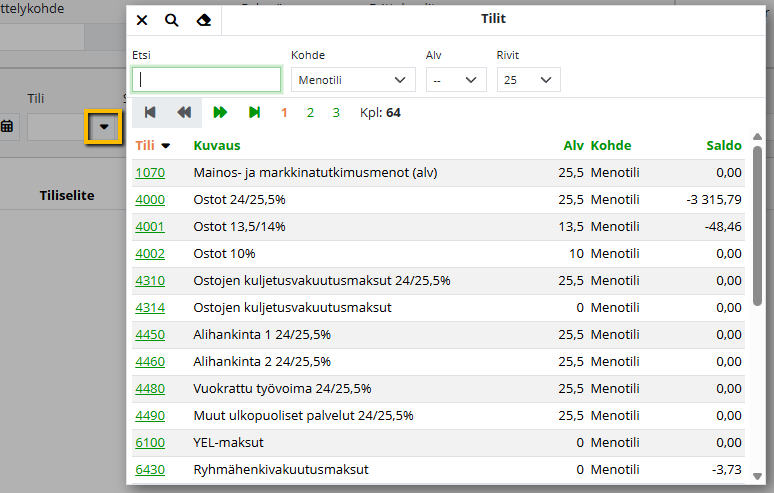Click in the Etsi search field
Screen dimensions: 774x493
coord(207,80)
